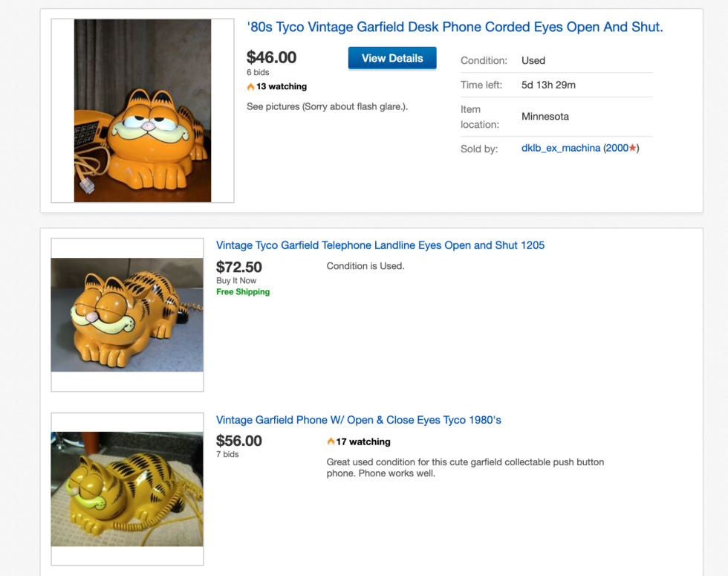Open the $72.50 Garfield Telephone listing image
728x576 pixels.
127,314
